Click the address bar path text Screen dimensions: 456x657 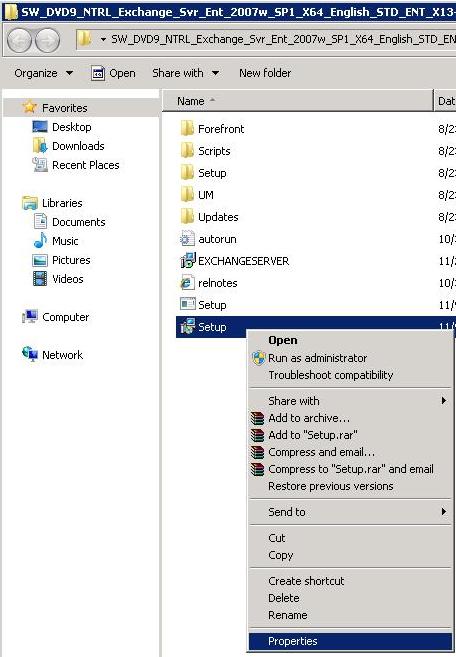click(x=283, y=39)
